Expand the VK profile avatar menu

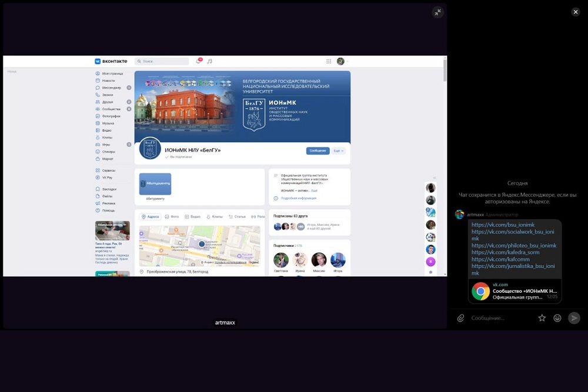click(x=342, y=61)
